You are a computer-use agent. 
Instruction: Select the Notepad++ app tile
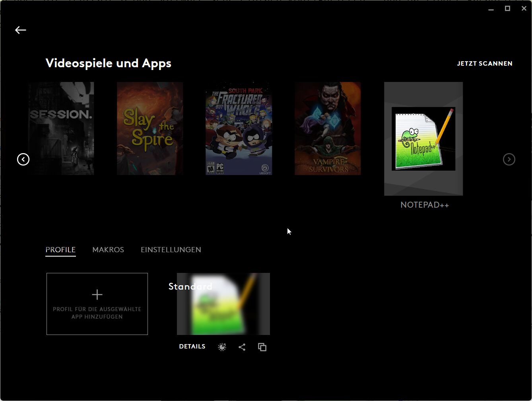point(423,139)
